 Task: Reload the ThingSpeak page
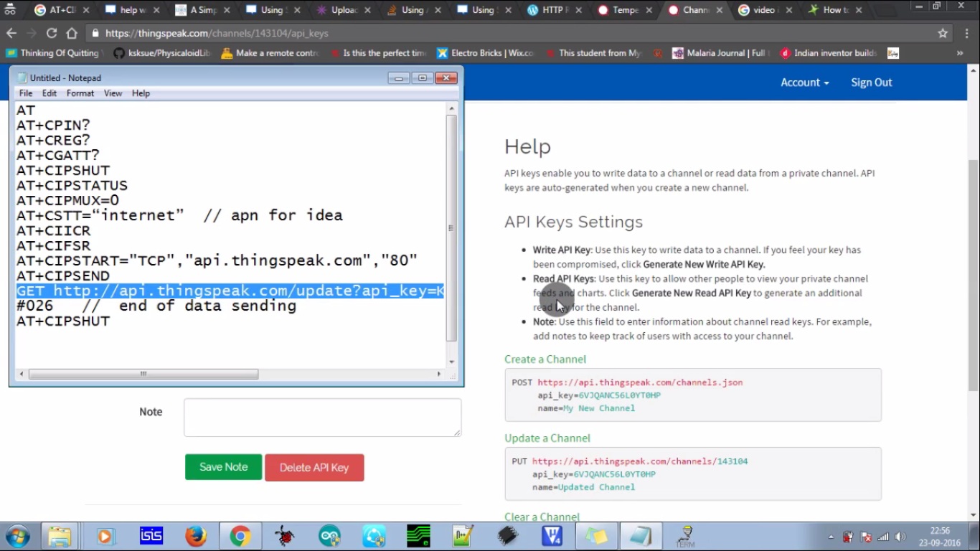coord(52,33)
